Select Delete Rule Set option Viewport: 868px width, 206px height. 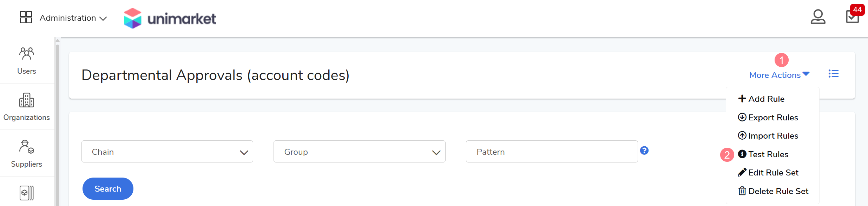(x=778, y=191)
